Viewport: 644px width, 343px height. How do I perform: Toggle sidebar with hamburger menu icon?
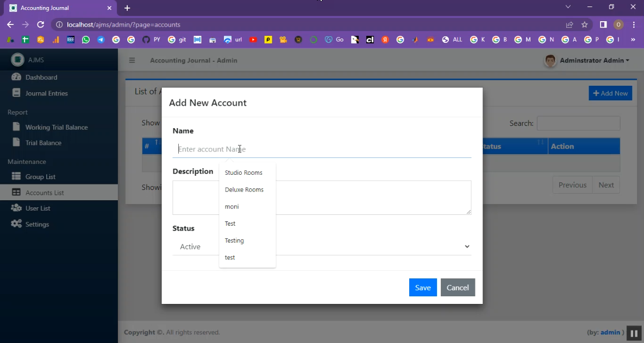tap(132, 60)
